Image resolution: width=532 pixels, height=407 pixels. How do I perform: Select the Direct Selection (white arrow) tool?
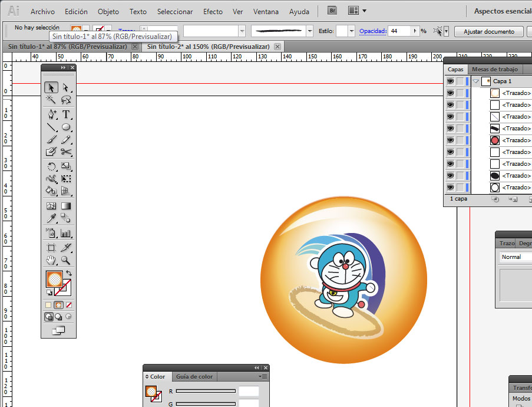pyautogui.click(x=66, y=88)
